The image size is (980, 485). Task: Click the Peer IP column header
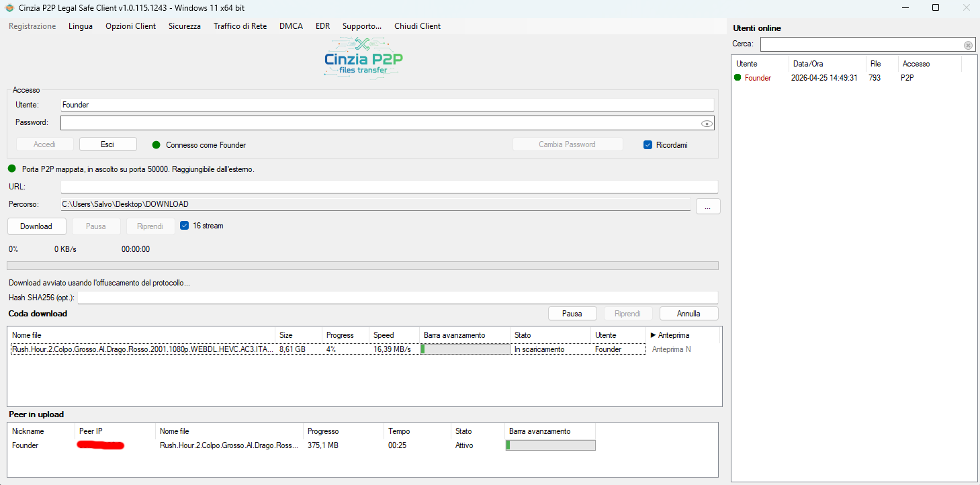(116, 431)
